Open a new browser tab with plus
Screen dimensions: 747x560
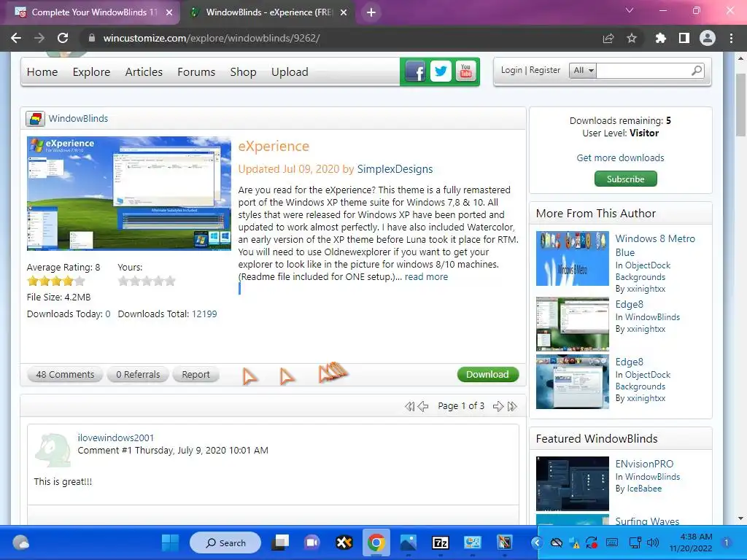pyautogui.click(x=371, y=12)
